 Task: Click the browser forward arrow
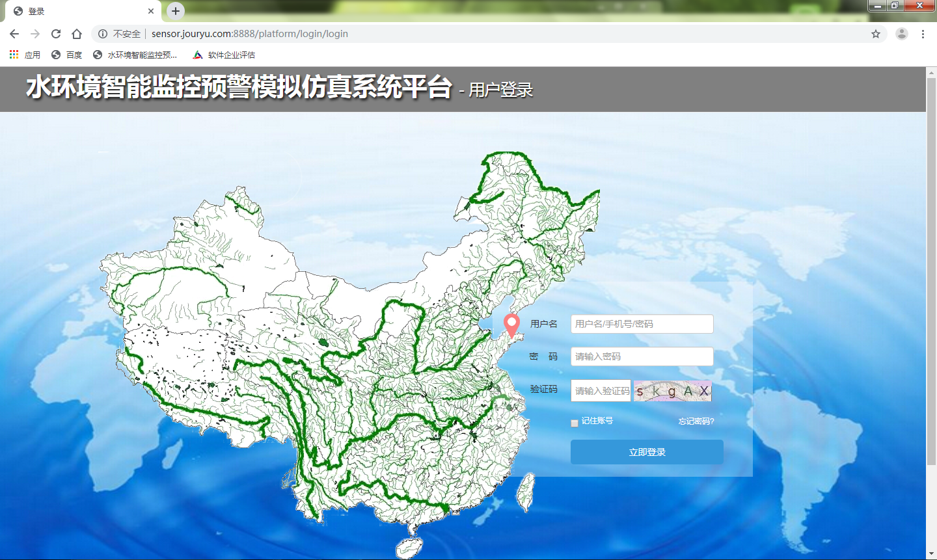tap(35, 34)
